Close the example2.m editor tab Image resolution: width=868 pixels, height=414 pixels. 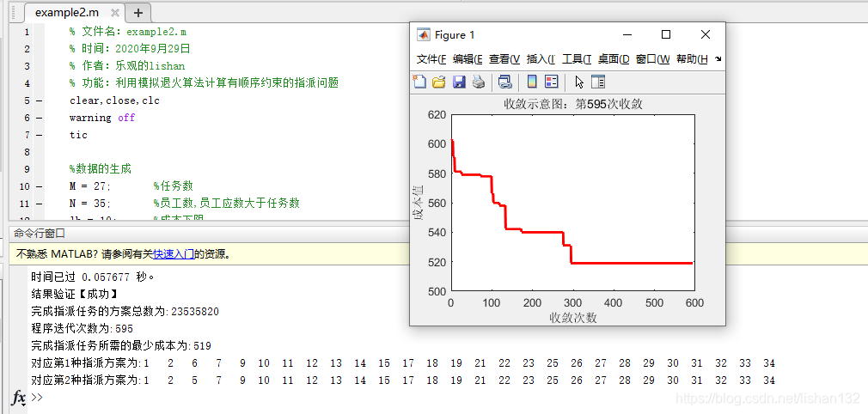[114, 13]
